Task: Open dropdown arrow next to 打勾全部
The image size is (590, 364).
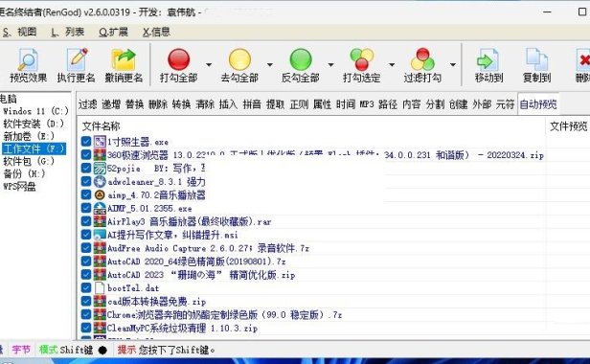Action: pyautogui.click(x=209, y=65)
